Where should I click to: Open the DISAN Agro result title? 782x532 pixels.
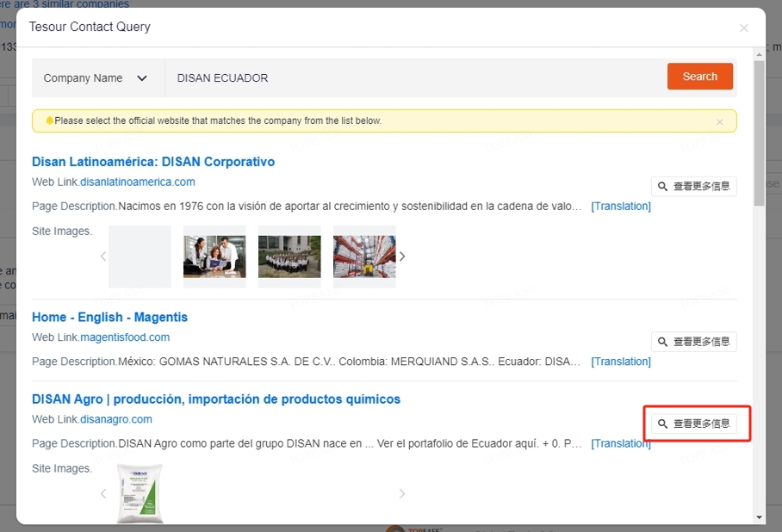pyautogui.click(x=216, y=399)
